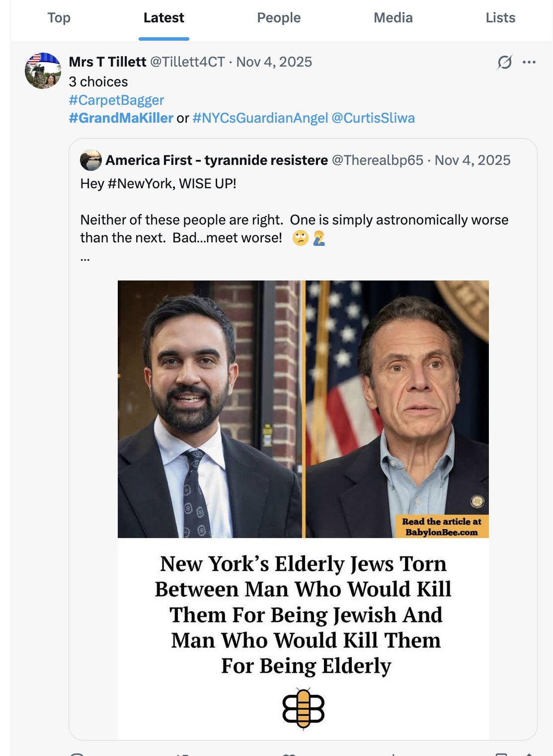This screenshot has width=553, height=756.
Task: Open the #NYCsGuardianAngel hashtag
Action: click(260, 118)
